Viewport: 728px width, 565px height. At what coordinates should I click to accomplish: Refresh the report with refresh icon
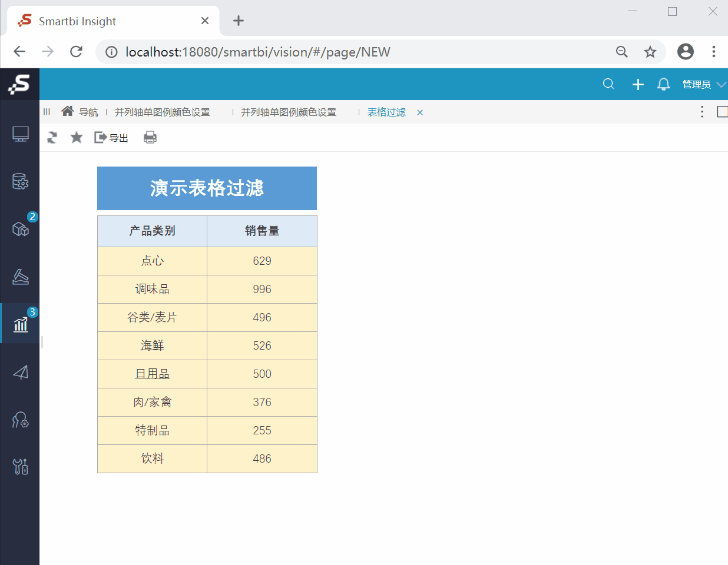pyautogui.click(x=52, y=138)
